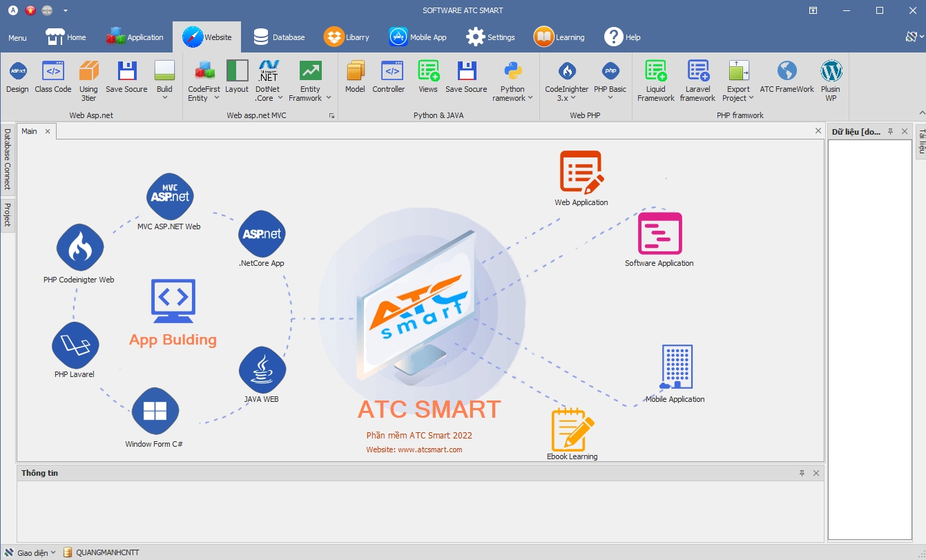Viewport: 926px width, 560px height.
Task: Open the Giao diện dropdown in status bar
Action: pos(30,552)
